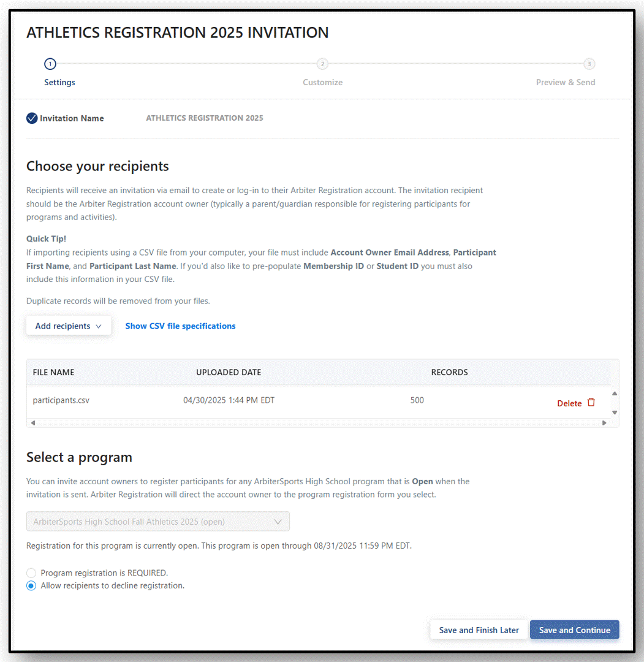Click the table scroll up arrow
This screenshot has height=662, width=644.
[x=615, y=394]
